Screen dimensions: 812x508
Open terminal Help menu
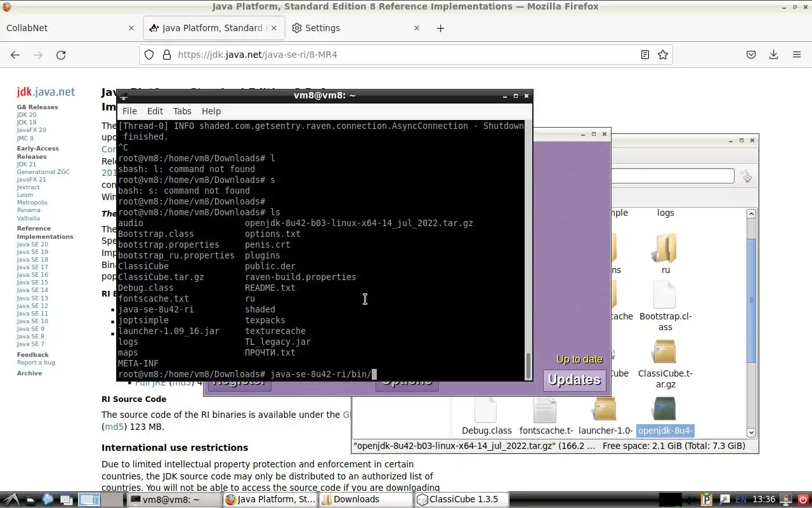pyautogui.click(x=211, y=111)
